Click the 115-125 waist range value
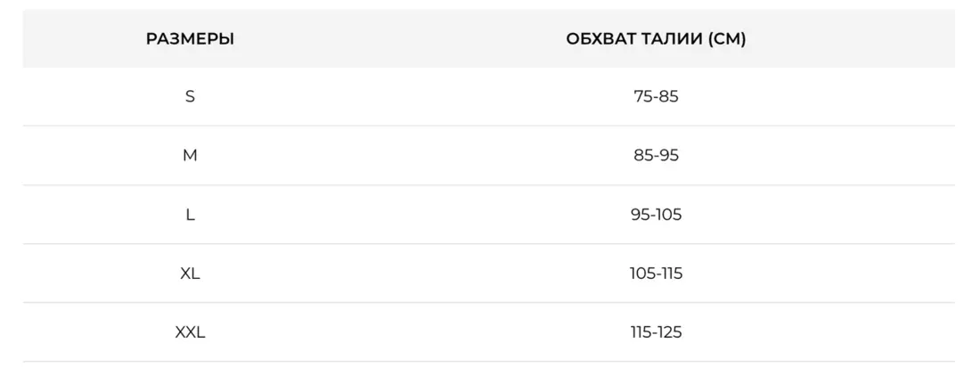Screen dimensions: 980x376 click(656, 332)
